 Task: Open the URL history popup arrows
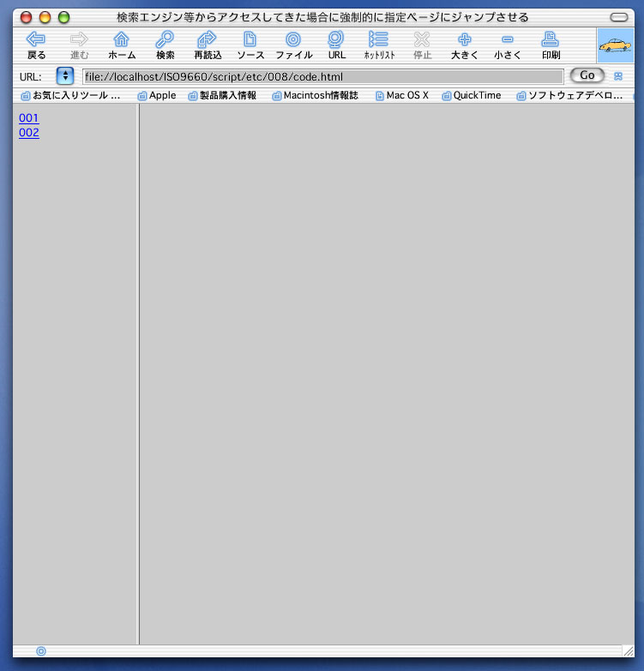point(65,76)
